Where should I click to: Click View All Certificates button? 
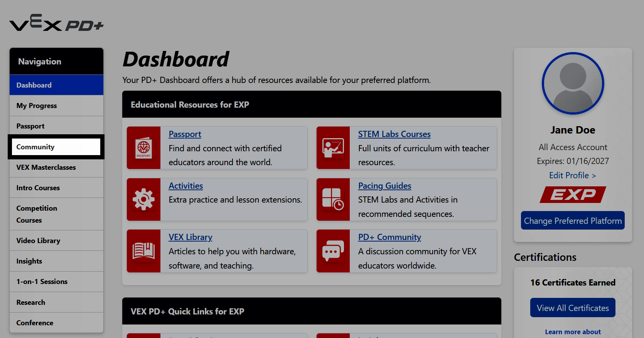coord(573,308)
